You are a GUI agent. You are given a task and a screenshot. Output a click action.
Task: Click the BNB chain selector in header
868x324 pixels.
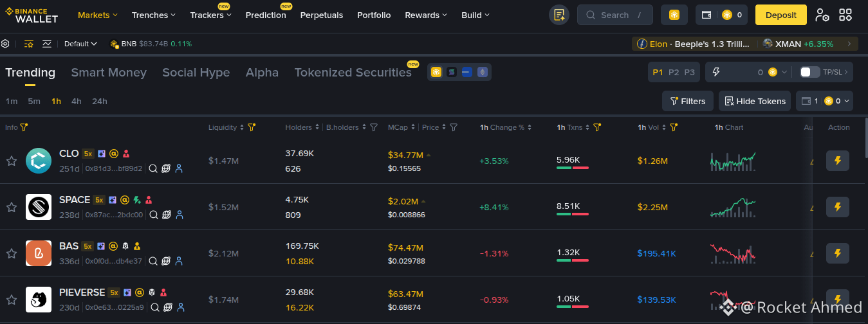(674, 15)
